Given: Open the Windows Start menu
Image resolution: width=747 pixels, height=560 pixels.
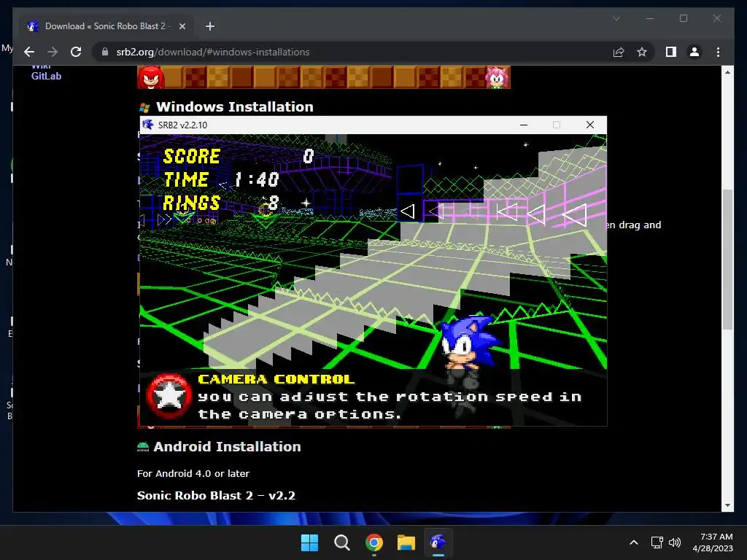Looking at the screenshot, I should (x=309, y=542).
